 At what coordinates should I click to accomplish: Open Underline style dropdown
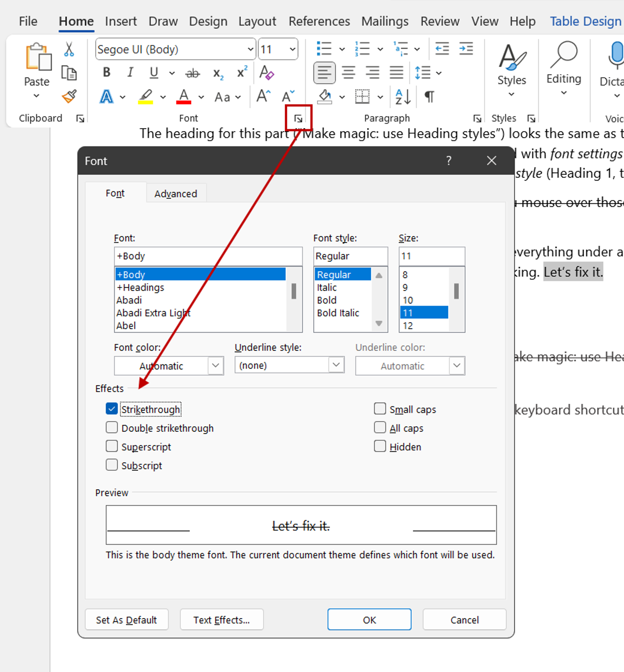pyautogui.click(x=336, y=365)
